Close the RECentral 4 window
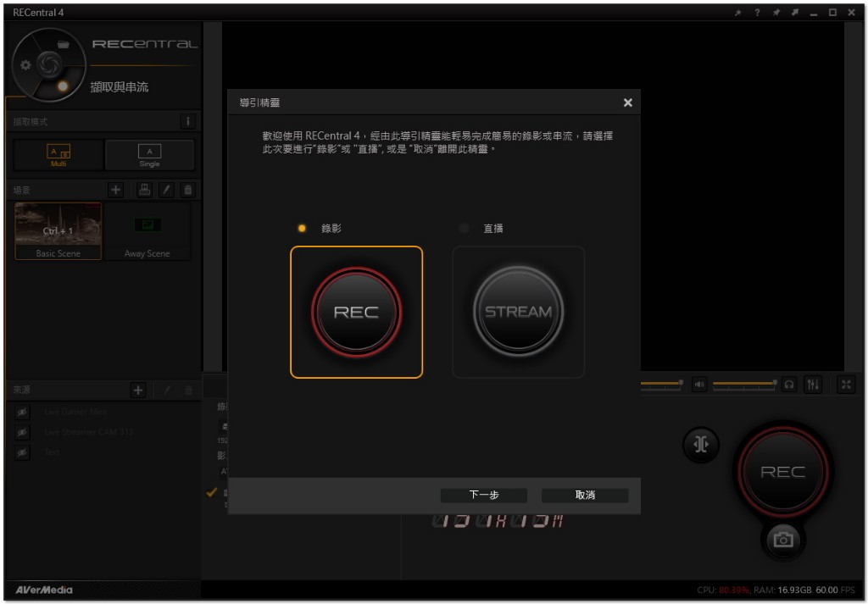 click(851, 13)
